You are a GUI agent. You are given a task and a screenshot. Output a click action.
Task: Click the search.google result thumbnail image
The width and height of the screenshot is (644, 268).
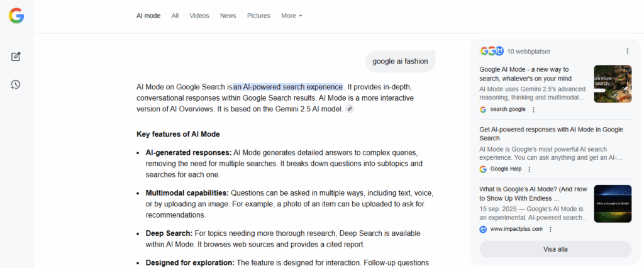coord(613,84)
